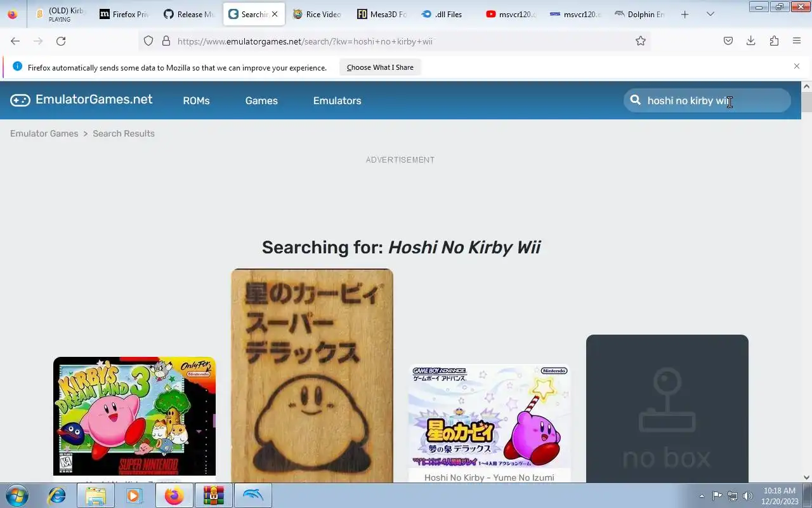The height and width of the screenshot is (508, 812).
Task: Open the list all tabs dropdown
Action: 710,14
